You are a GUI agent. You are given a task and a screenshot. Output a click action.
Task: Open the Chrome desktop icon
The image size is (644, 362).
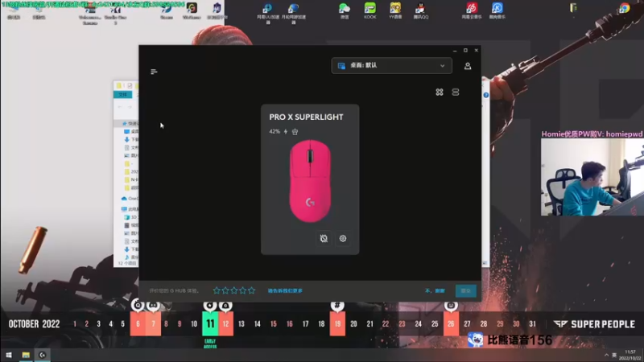[x=625, y=8]
